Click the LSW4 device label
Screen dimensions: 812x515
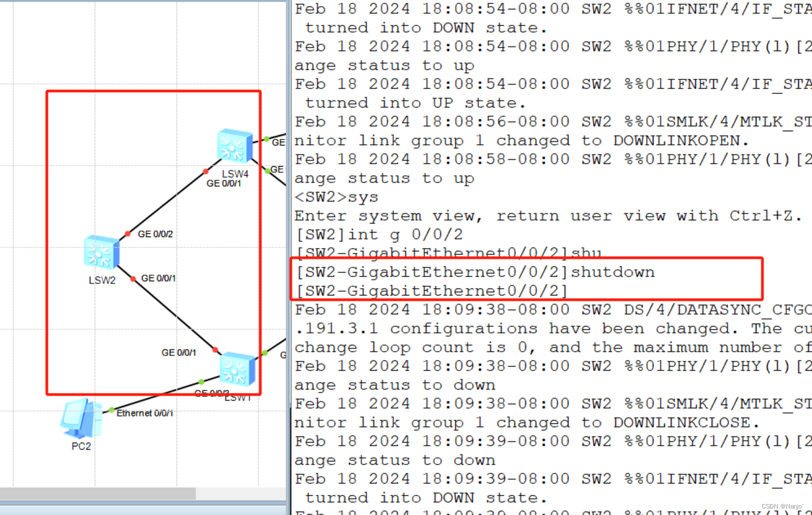[x=235, y=173]
